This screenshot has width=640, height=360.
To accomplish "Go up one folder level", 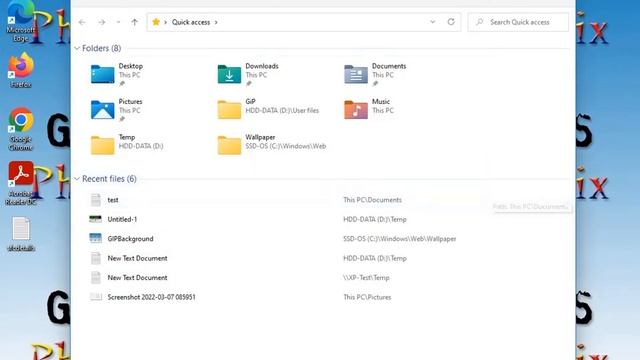I will [135, 22].
